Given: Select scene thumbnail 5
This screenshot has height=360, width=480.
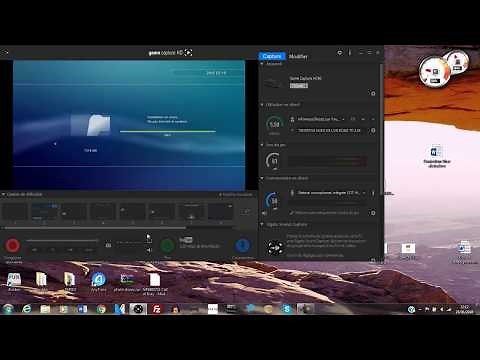Looking at the screenshot, I should pos(132,212).
